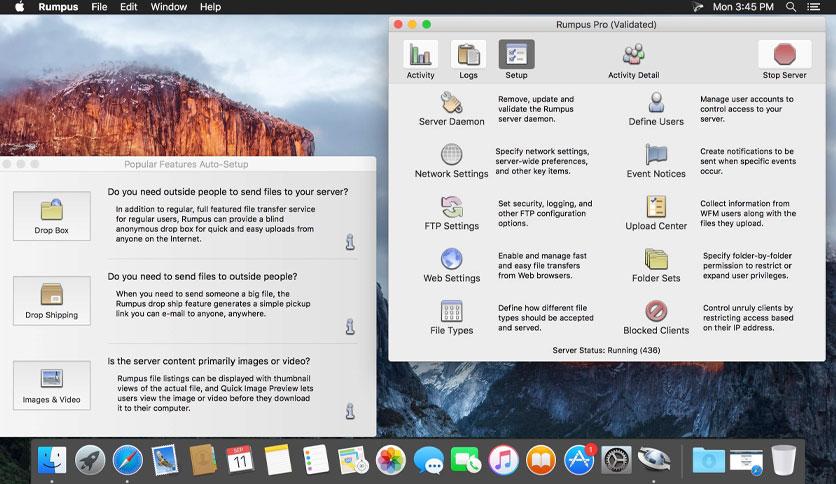Open iTunes in the Dock
The width and height of the screenshot is (836, 484).
(503, 459)
